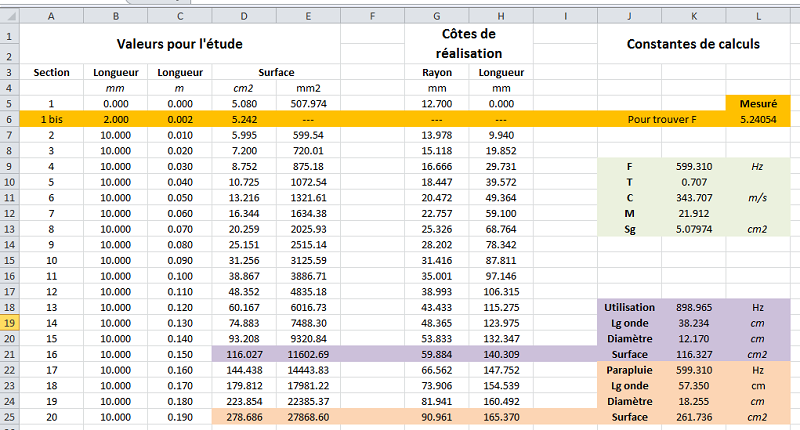Select the '1 bis' cell

(x=52, y=119)
